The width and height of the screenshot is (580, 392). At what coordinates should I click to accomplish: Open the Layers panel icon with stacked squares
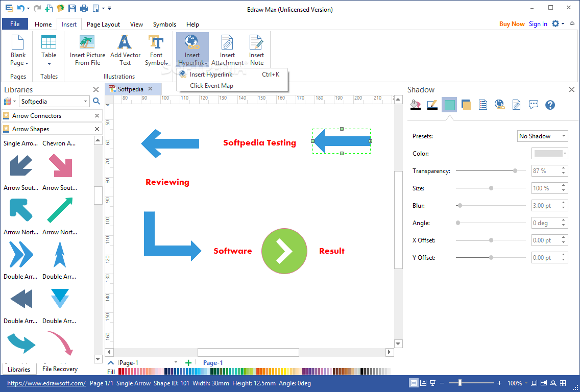point(466,105)
